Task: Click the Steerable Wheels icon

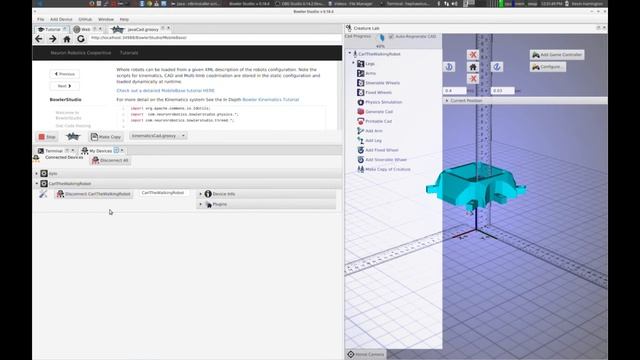Action: coord(360,83)
